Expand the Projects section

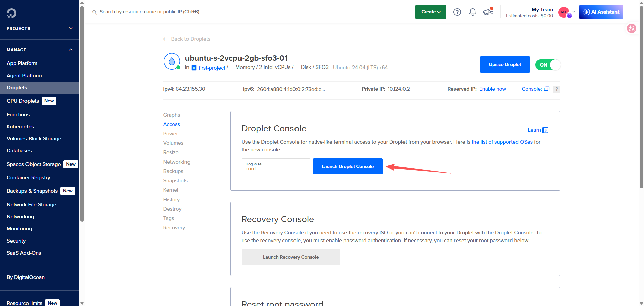(x=71, y=28)
